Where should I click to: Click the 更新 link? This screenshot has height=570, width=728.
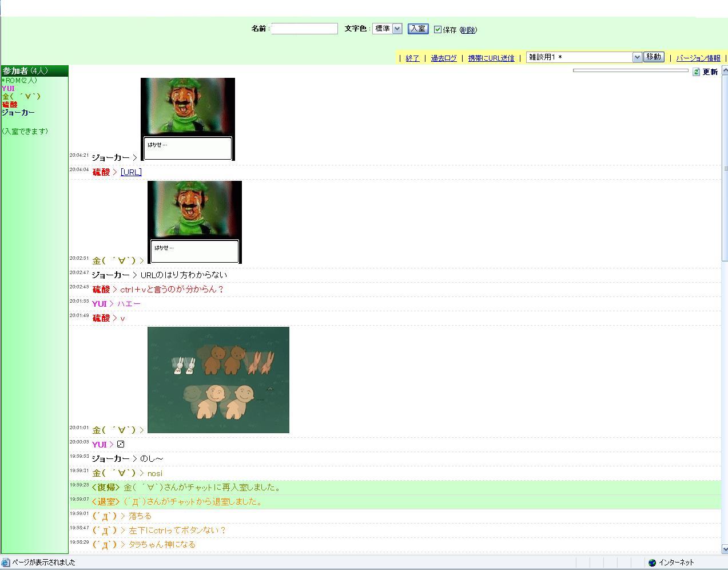click(x=710, y=72)
